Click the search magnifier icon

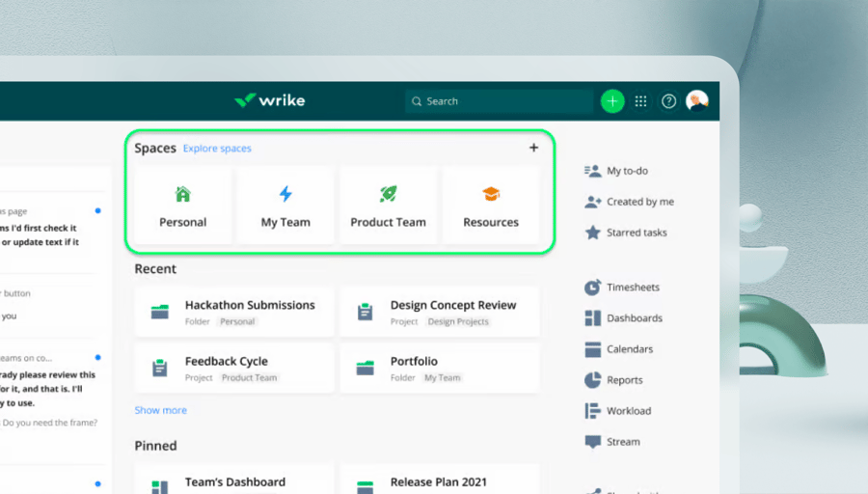tap(417, 101)
